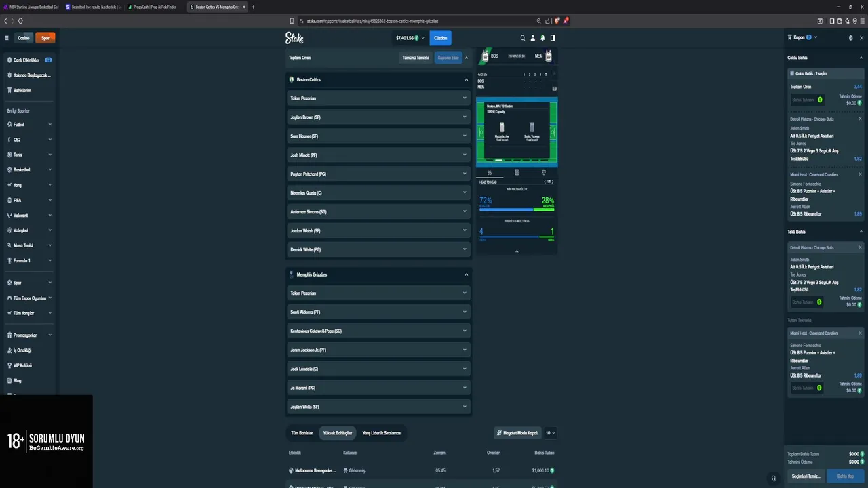
Task: Click the standings table tab icon in the widget
Action: [x=517, y=172]
